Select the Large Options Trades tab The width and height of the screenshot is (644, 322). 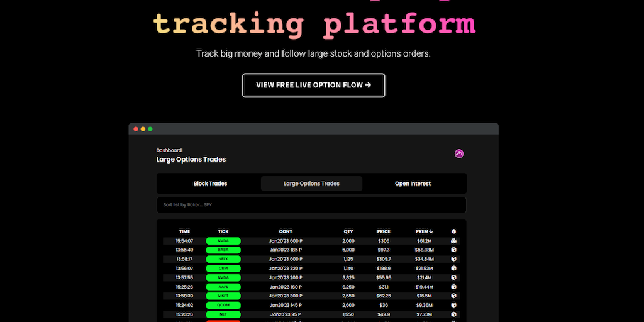point(311,184)
